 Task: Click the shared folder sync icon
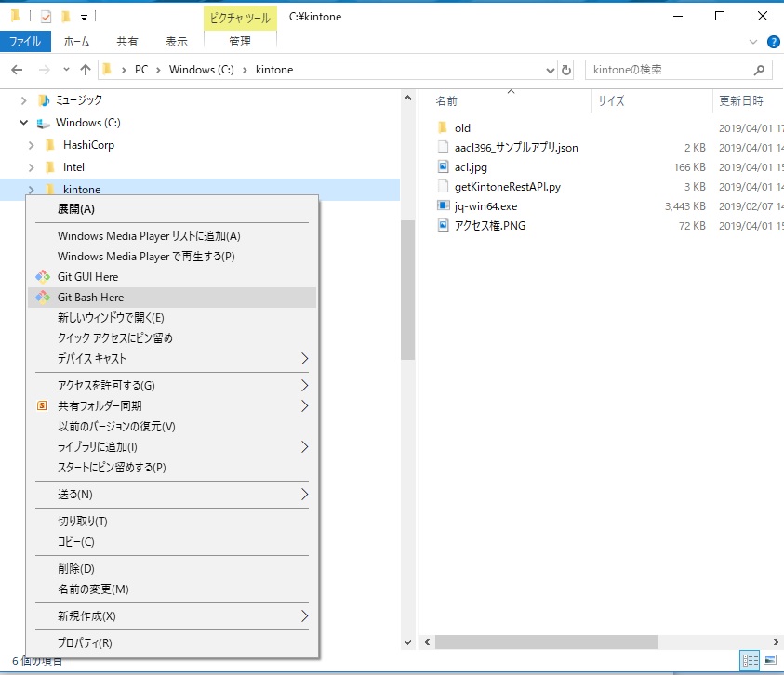[x=40, y=405]
